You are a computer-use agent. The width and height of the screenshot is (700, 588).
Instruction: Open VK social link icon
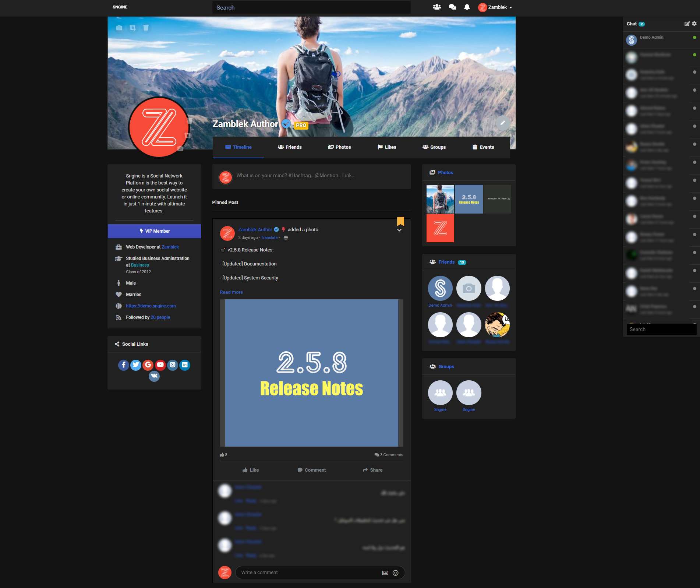coord(154,376)
